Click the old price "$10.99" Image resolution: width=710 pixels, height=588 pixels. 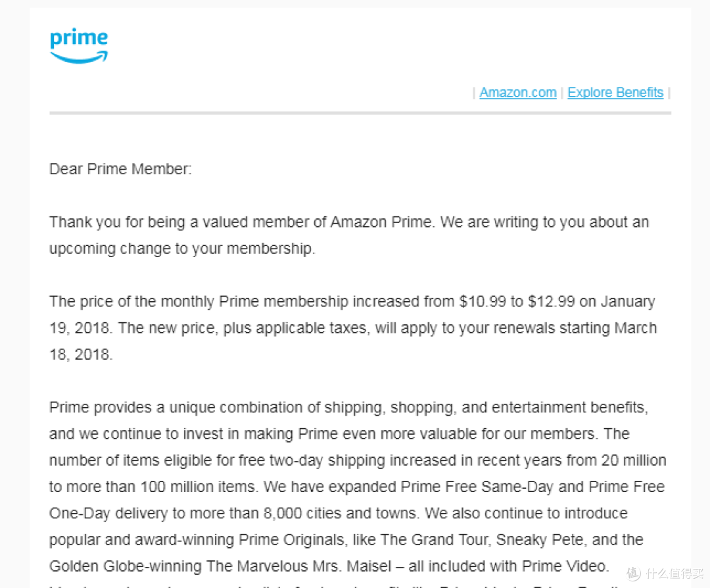point(483,302)
